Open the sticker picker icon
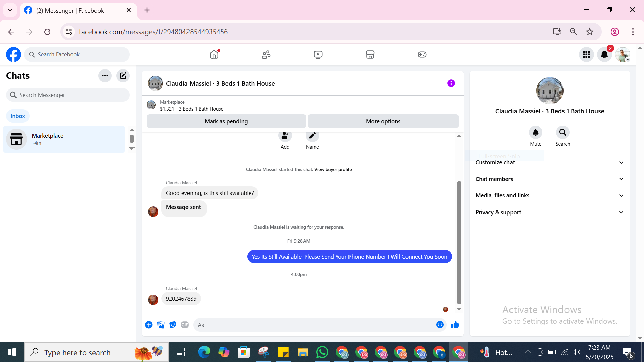This screenshot has width=644, height=362. click(x=173, y=325)
